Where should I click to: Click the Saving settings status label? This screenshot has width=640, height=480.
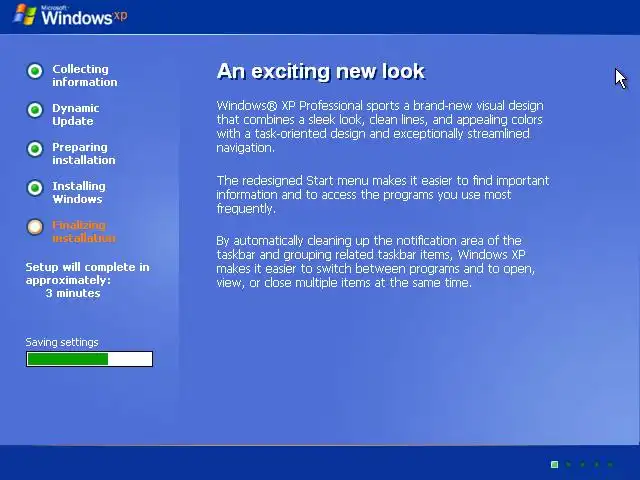tap(62, 342)
